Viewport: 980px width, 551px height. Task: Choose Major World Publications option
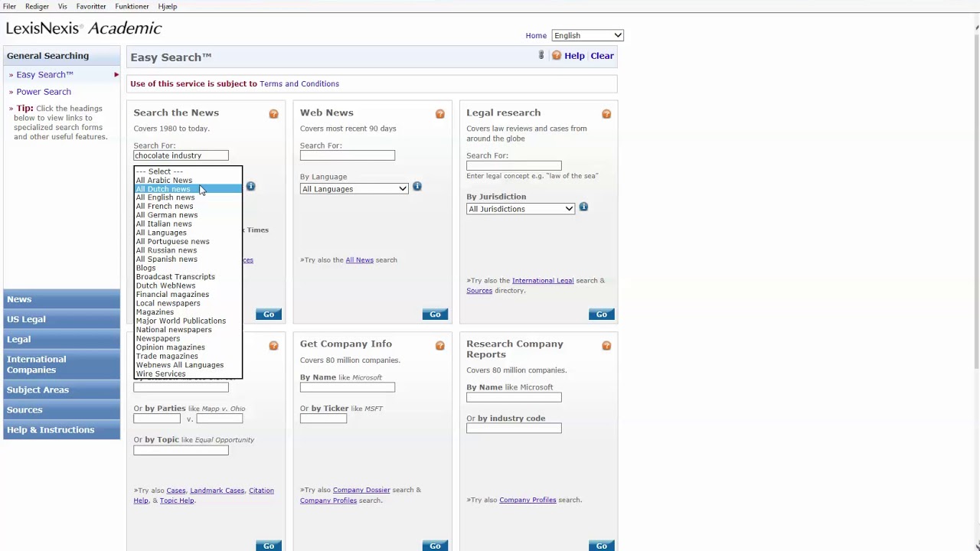[188, 321]
